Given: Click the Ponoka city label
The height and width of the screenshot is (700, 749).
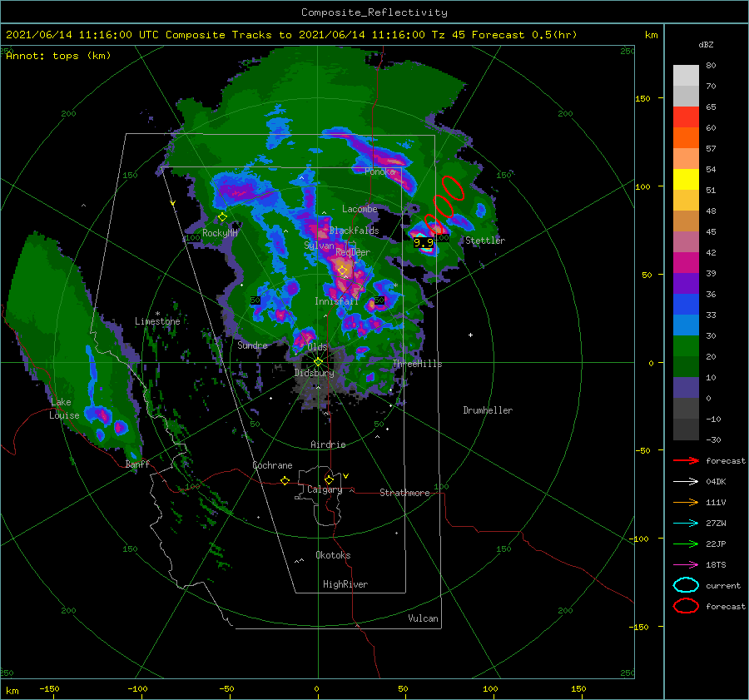Looking at the screenshot, I should tap(379, 171).
